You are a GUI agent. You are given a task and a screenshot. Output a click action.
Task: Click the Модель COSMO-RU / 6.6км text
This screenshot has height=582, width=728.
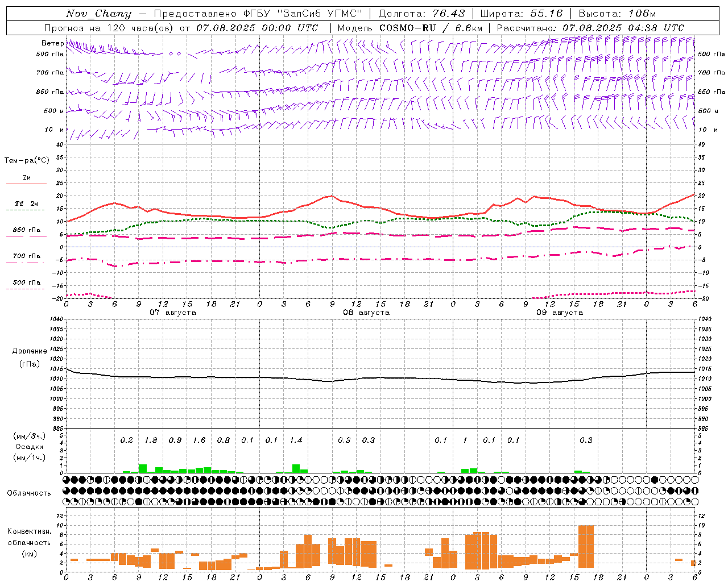[410, 28]
